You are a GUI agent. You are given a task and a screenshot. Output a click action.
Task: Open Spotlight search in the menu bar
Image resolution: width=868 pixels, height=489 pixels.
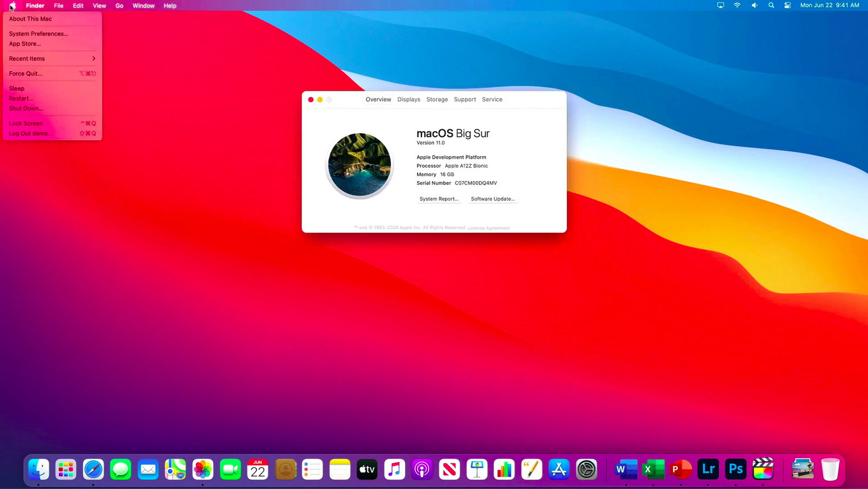coord(771,5)
